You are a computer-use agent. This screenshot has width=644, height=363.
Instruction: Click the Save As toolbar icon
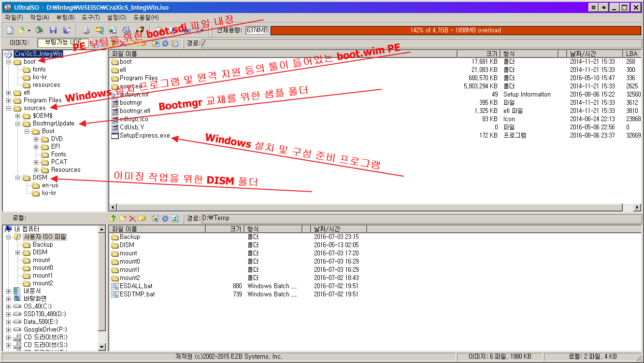pos(67,30)
